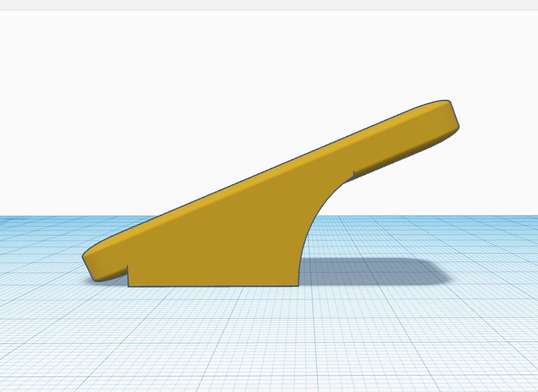Click the small notch above the curved cutout
The image size is (538, 392).
[353, 175]
